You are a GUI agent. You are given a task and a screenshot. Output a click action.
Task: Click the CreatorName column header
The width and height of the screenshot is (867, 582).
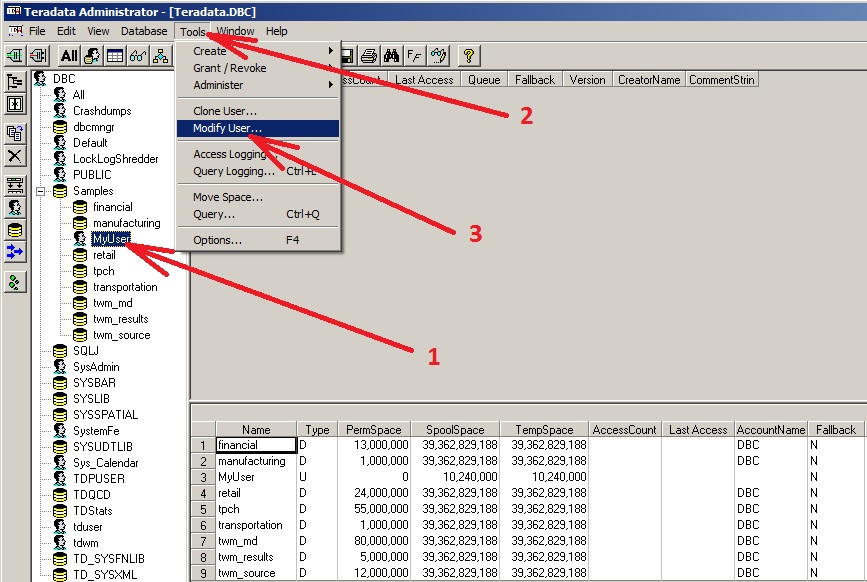649,80
